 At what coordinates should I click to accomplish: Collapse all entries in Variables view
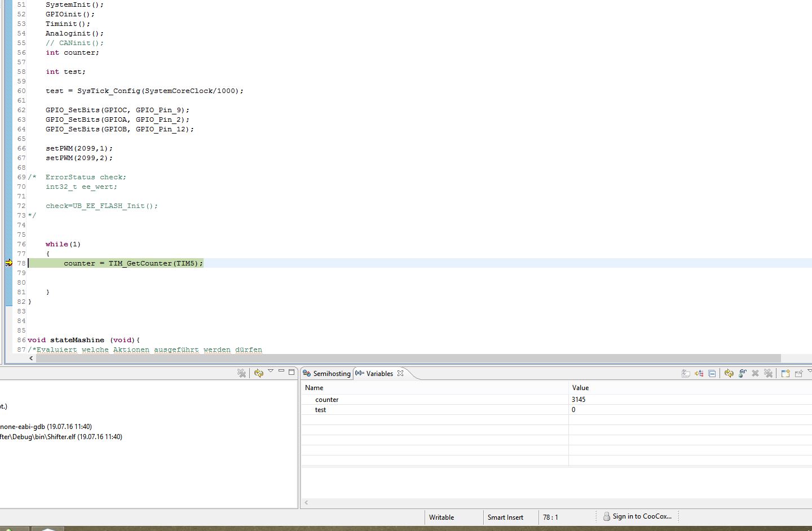[712, 373]
